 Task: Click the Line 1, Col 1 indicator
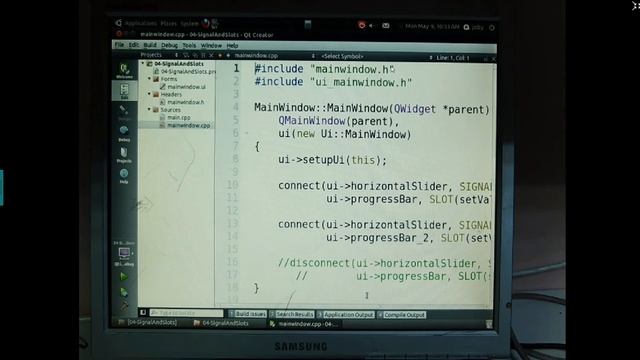point(453,58)
